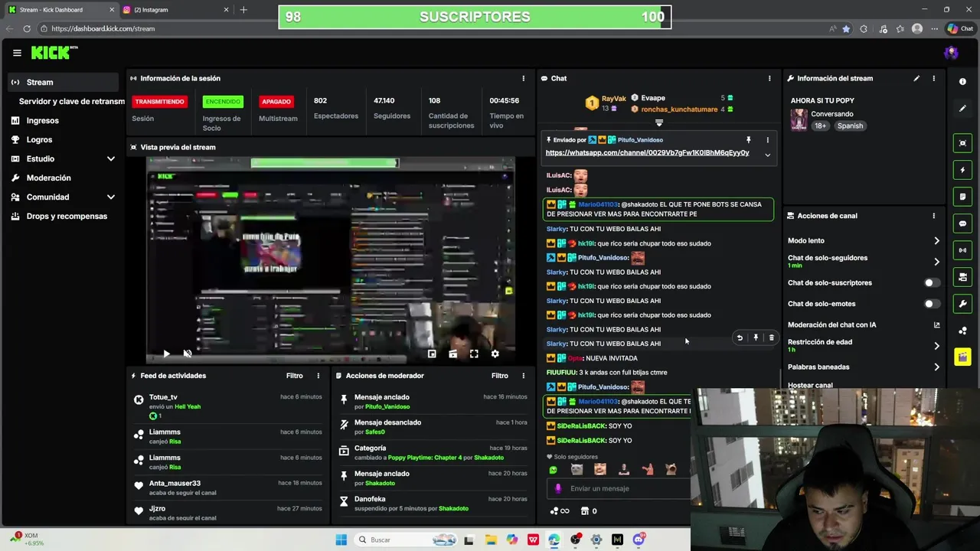The width and height of the screenshot is (980, 551).
Task: Toggle session info broadcast icon in right rail
Action: tap(962, 250)
